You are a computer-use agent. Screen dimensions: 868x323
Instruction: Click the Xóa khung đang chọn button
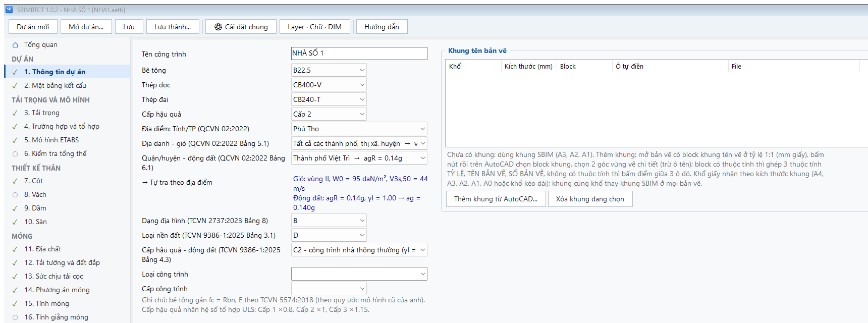coord(590,199)
